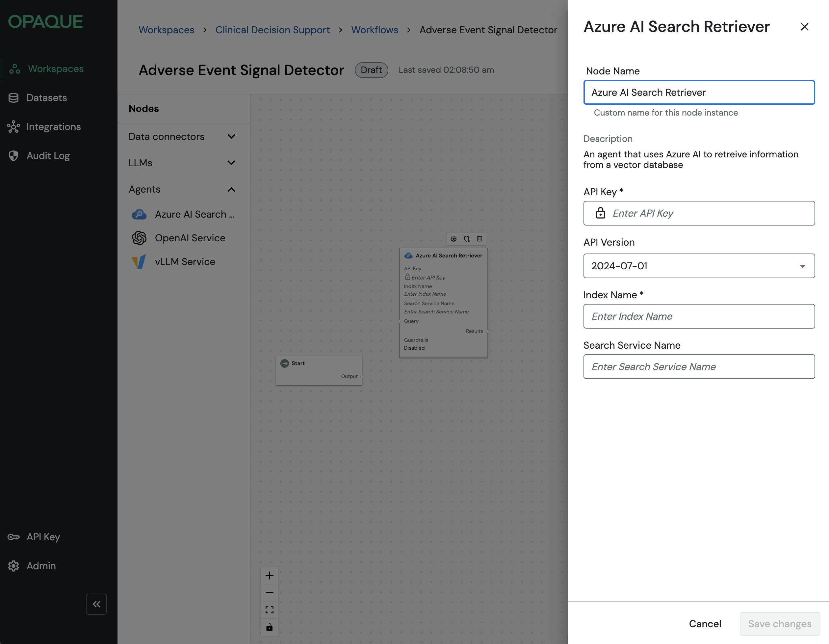Open the API Version dropdown
The width and height of the screenshot is (829, 644).
tap(699, 266)
